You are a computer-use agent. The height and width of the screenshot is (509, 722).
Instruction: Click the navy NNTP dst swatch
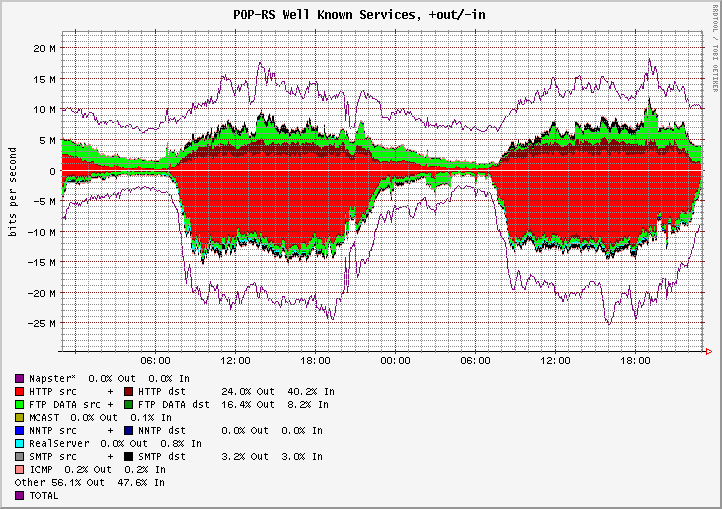[x=128, y=431]
